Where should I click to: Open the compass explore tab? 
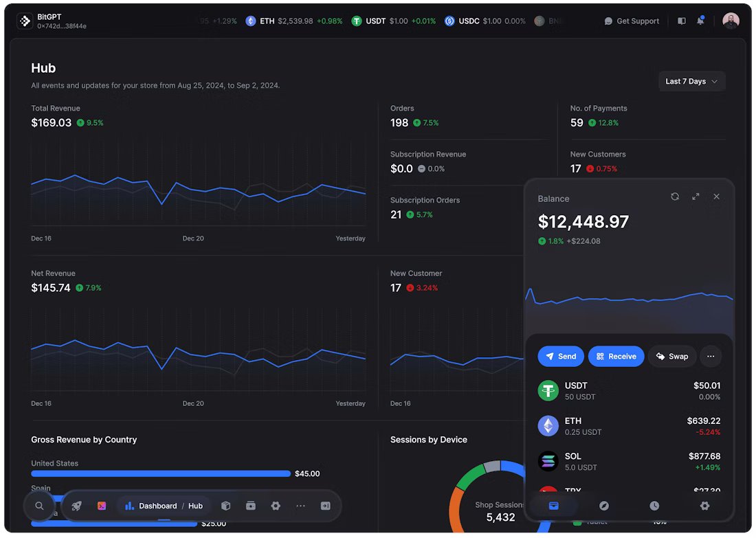603,506
